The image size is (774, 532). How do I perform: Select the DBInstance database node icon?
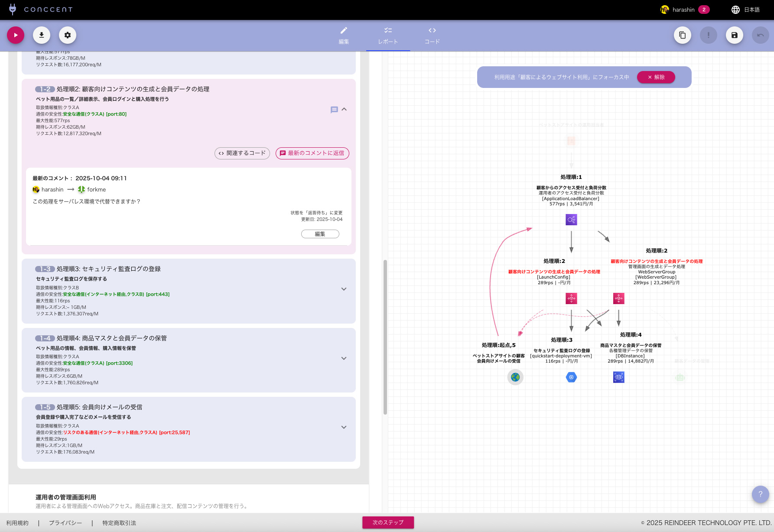(618, 377)
